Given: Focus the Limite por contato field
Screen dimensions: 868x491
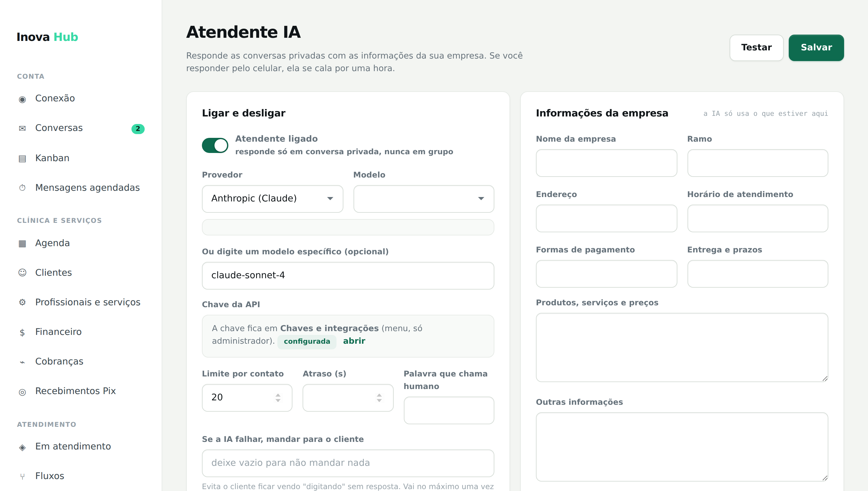Looking at the screenshot, I should pyautogui.click(x=247, y=398).
